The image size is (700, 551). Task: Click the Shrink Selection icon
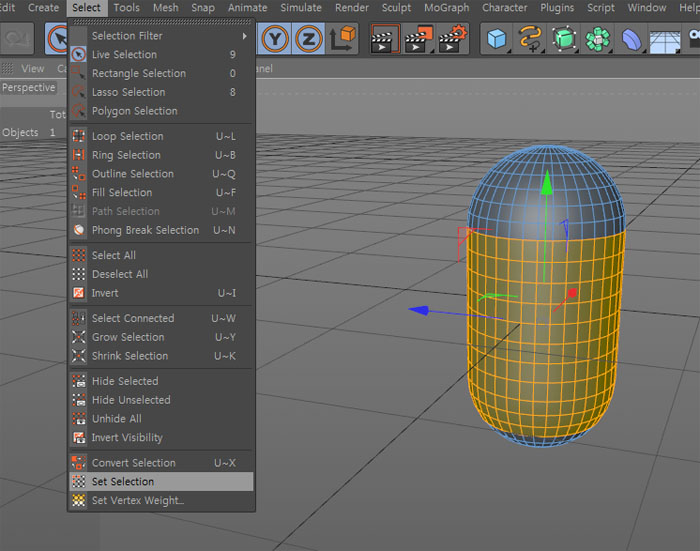pos(79,356)
